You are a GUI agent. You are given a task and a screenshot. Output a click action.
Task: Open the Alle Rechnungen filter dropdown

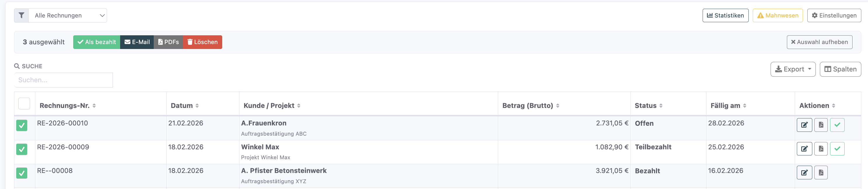[68, 15]
